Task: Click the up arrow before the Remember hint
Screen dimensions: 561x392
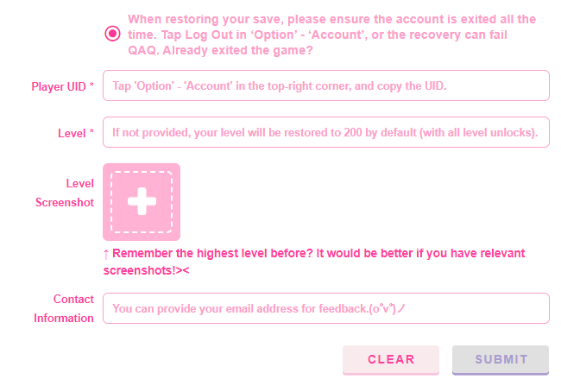Action: point(106,254)
